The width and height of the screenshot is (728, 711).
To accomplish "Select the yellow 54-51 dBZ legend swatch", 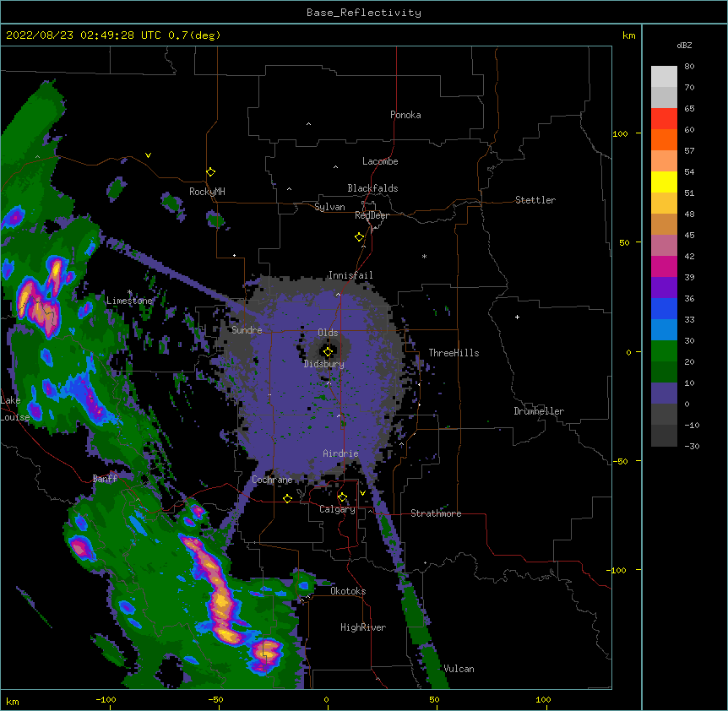I will 664,182.
